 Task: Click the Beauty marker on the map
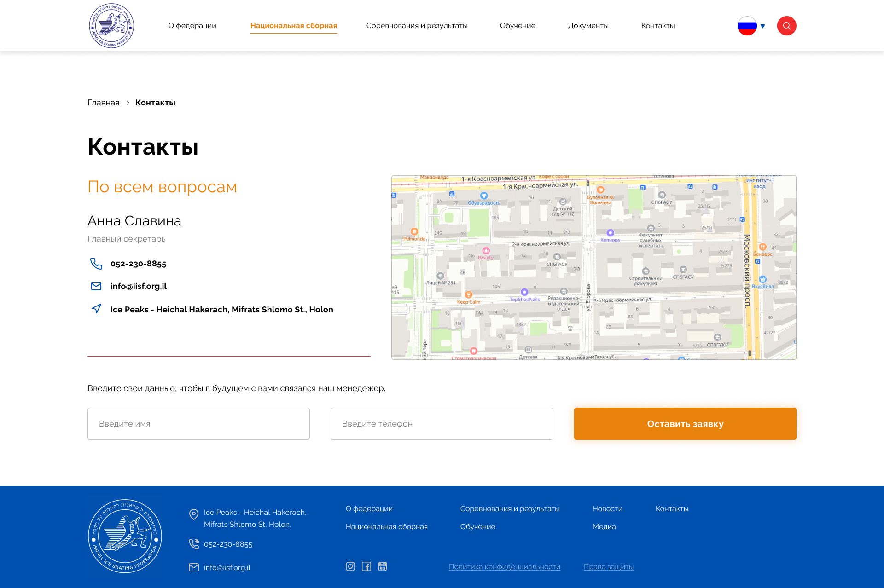(x=486, y=251)
